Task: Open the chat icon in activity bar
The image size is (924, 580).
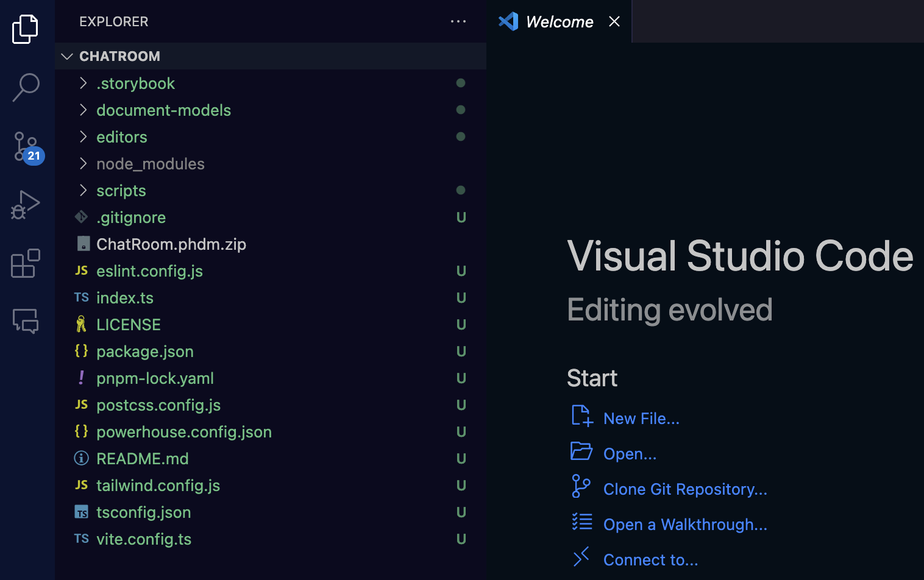Action: coord(26,320)
